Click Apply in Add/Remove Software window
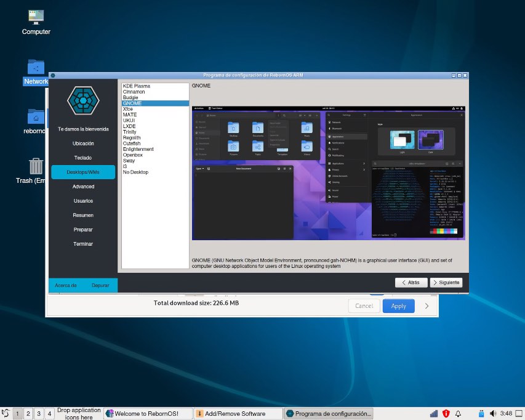This screenshot has width=525, height=420. [x=398, y=306]
